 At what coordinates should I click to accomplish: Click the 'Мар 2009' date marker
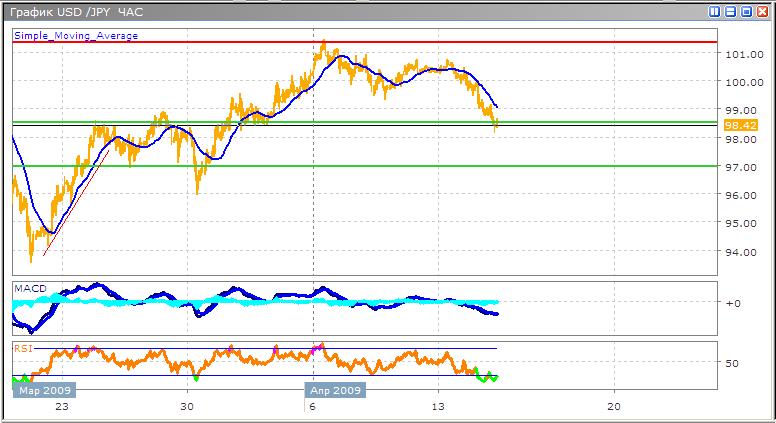point(45,390)
